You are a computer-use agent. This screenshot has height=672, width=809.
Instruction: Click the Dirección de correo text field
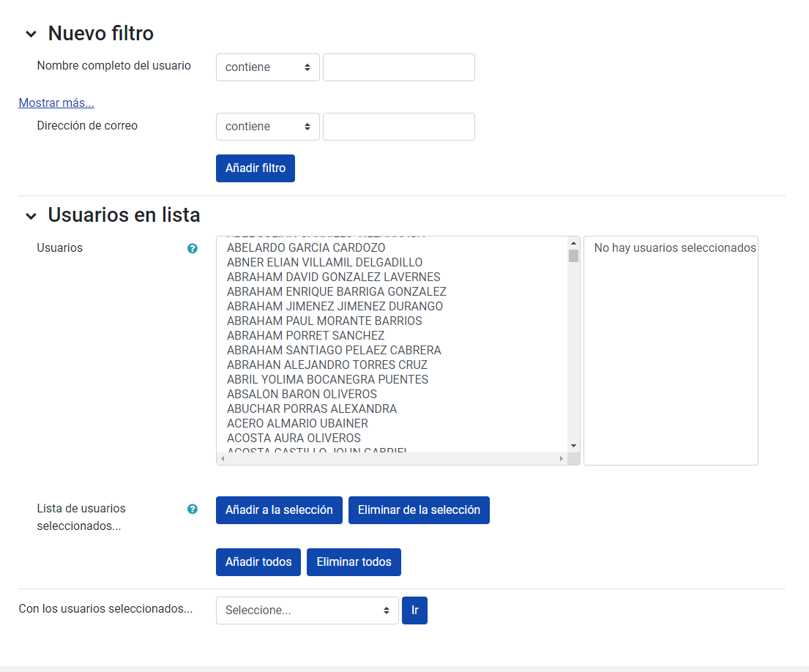[x=398, y=126]
